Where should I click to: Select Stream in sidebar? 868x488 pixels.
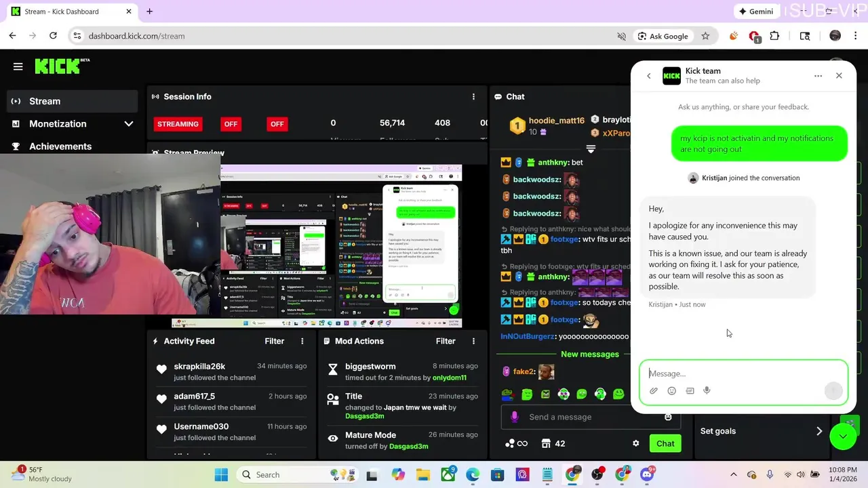[x=71, y=101]
